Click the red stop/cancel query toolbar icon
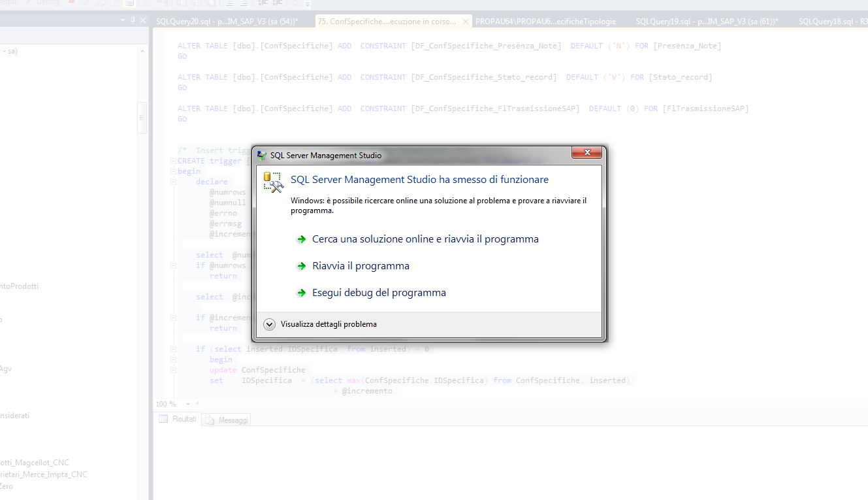The width and height of the screenshot is (868, 500). (72, 3)
